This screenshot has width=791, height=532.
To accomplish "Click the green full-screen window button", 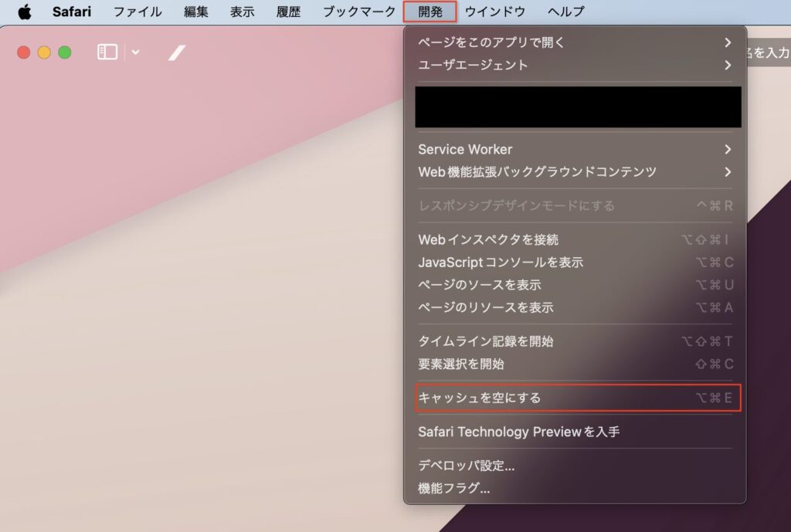I will [65, 53].
